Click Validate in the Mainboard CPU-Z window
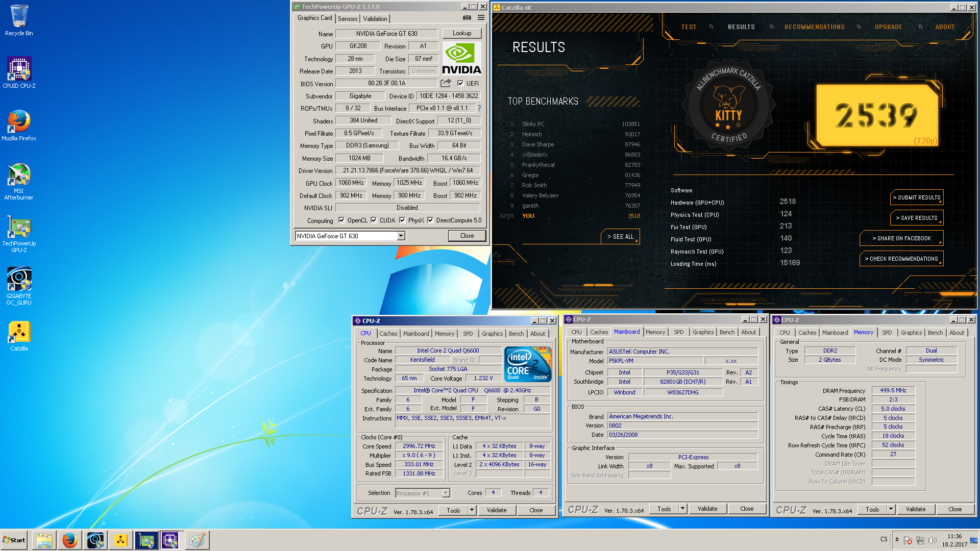Viewport: 980px width, 551px height. point(707,509)
